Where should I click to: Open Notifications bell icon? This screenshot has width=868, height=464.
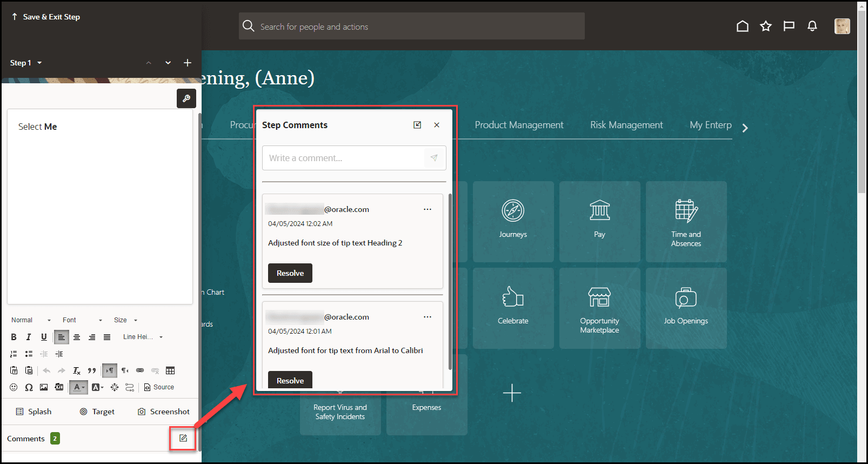coord(812,26)
